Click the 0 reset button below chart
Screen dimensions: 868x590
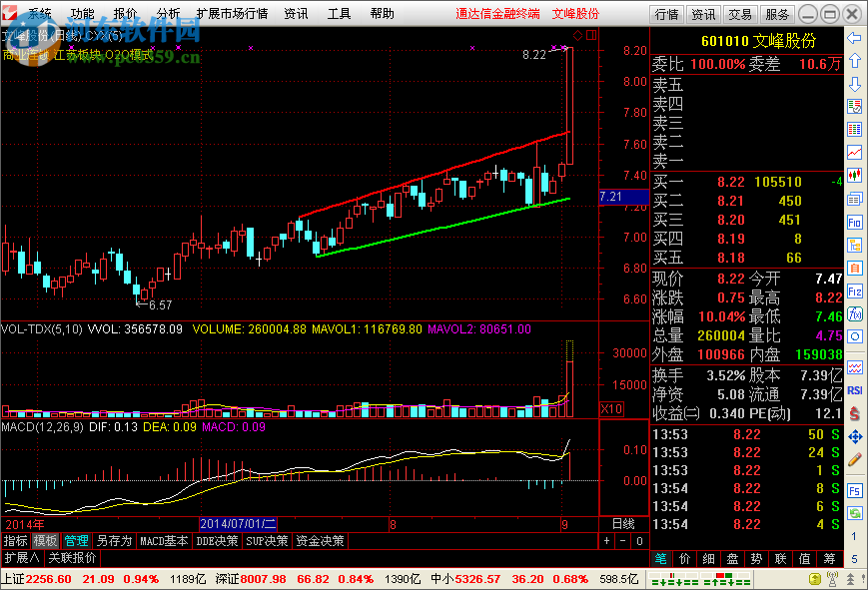639,541
